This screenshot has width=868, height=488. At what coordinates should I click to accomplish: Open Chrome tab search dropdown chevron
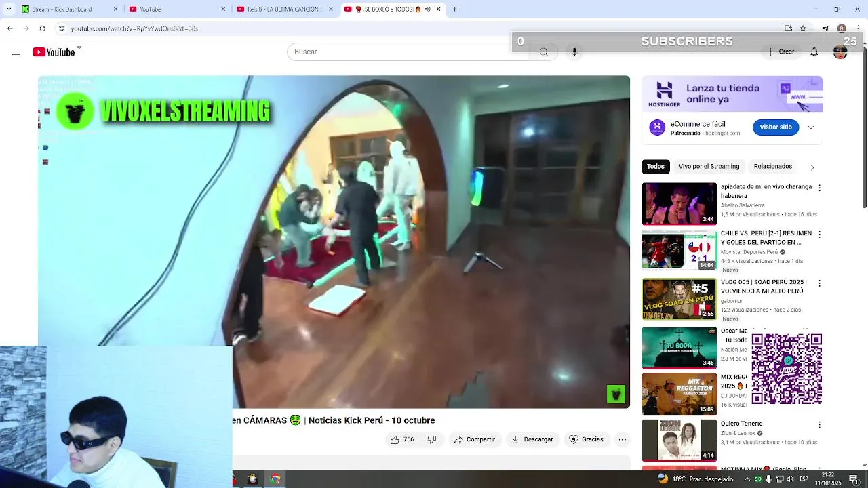tap(9, 9)
